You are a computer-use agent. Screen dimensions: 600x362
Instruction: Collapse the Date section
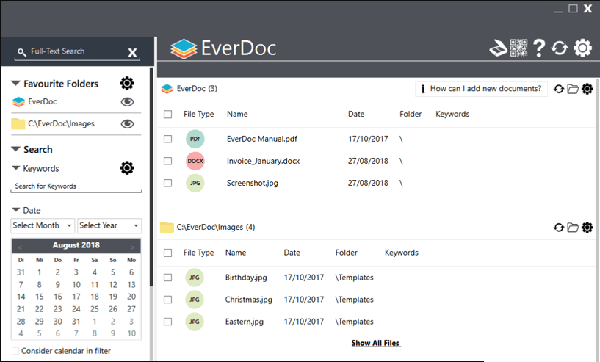pos(16,210)
